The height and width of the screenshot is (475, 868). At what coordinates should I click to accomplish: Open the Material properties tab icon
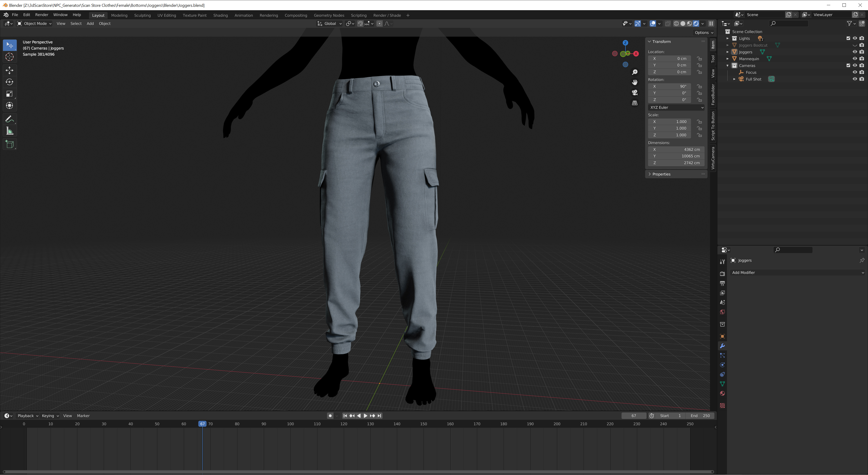[x=722, y=393]
